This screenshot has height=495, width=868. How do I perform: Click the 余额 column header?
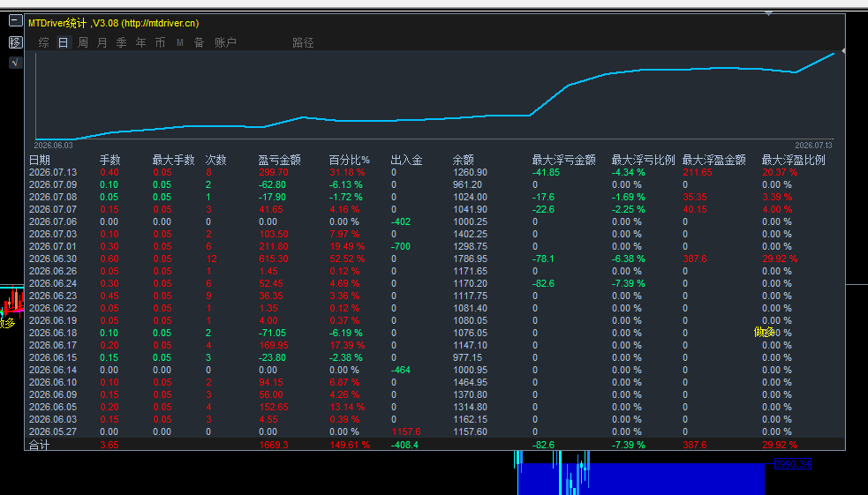(464, 160)
